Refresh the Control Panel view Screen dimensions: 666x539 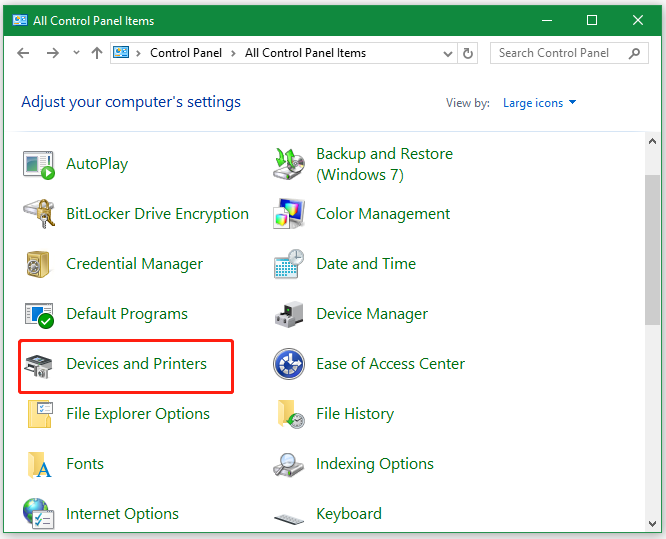pos(468,53)
